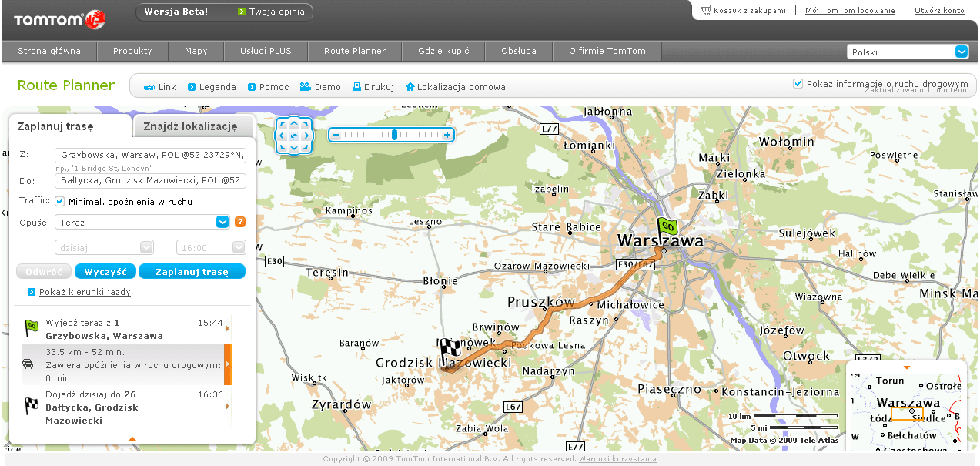Pan map diagonally up-left

[283, 125]
